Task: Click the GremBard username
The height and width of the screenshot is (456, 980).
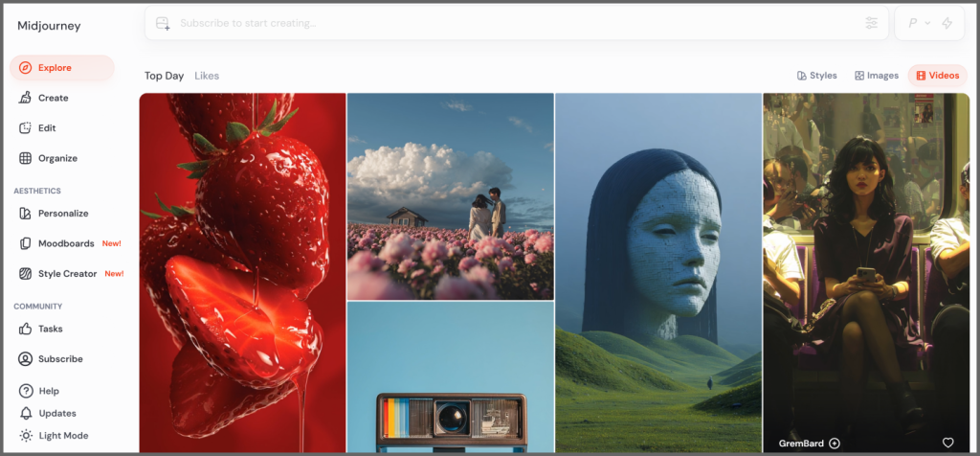Action: point(801,443)
